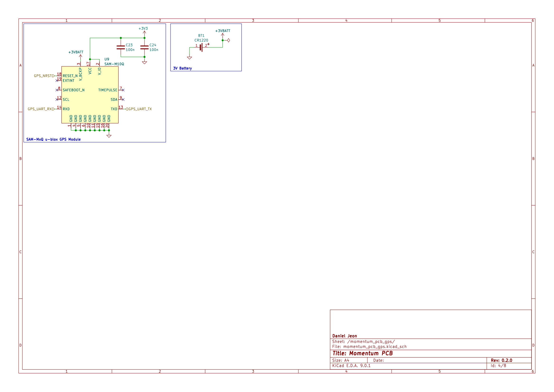554x392 pixels.
Task: Select the GPS_UART_RX input label
Action: click(x=40, y=109)
